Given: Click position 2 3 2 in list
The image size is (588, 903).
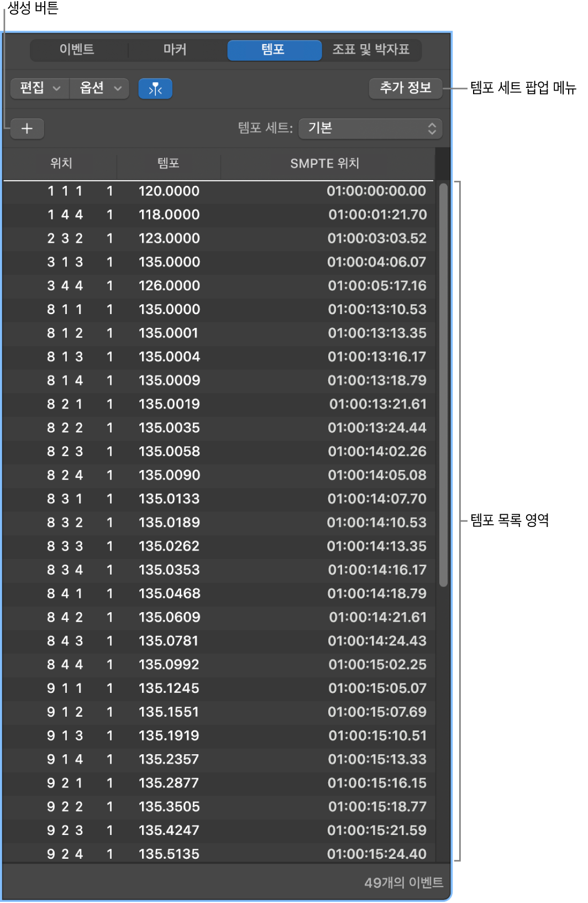Looking at the screenshot, I should [x=65, y=239].
